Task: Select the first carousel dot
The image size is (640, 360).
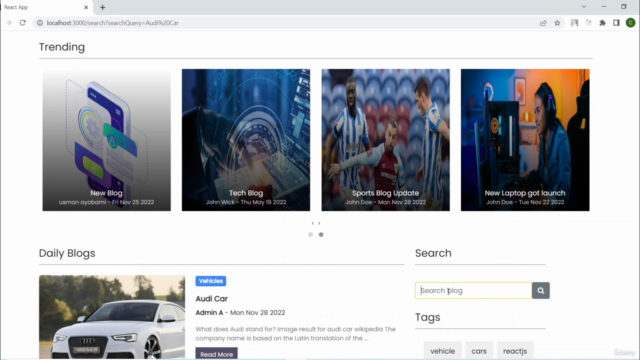Action: (311, 235)
